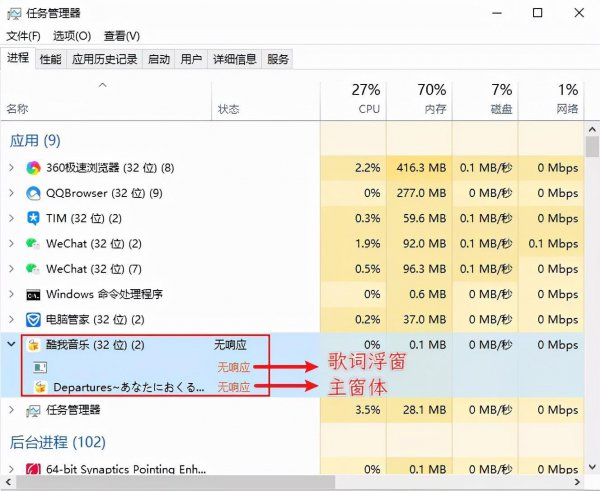Click the 416.3 MB memory cell
Image resolution: width=600 pixels, height=491 pixels.
(421, 168)
